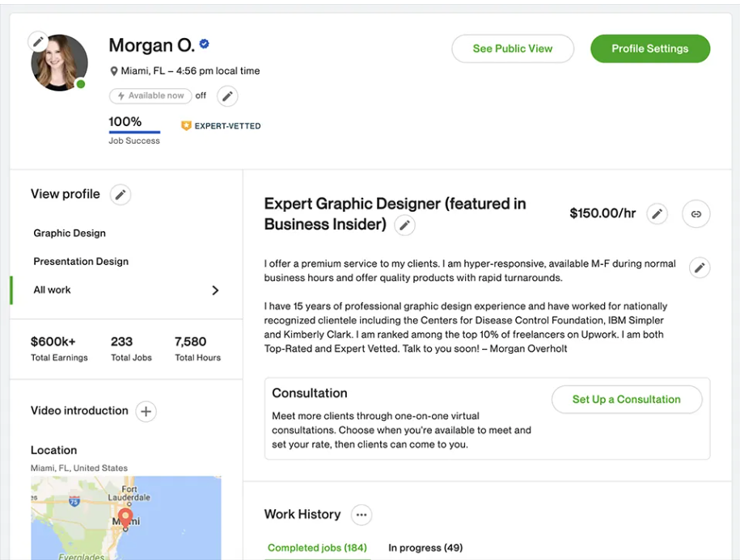Screen dimensions: 740x560
Task: Open Work History more options menu
Action: pos(362,515)
